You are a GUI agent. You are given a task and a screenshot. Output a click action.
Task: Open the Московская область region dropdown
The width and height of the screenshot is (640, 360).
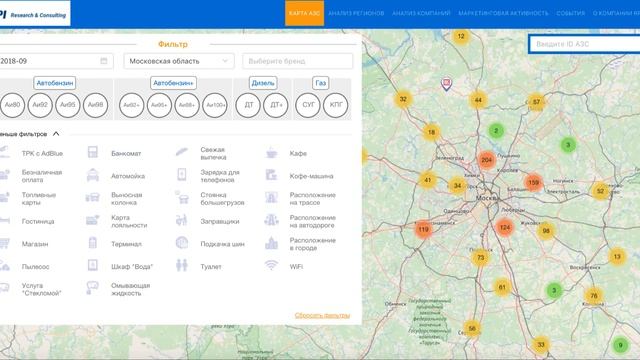click(179, 61)
